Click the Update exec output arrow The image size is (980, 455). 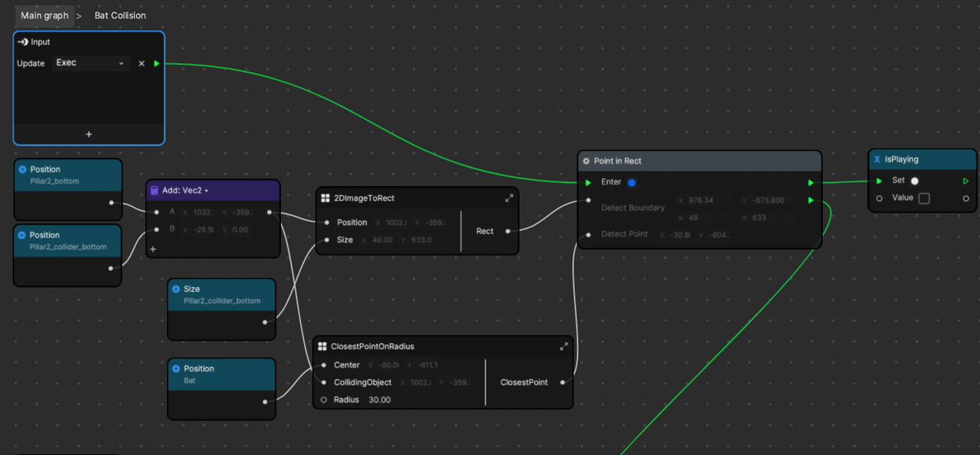point(157,64)
